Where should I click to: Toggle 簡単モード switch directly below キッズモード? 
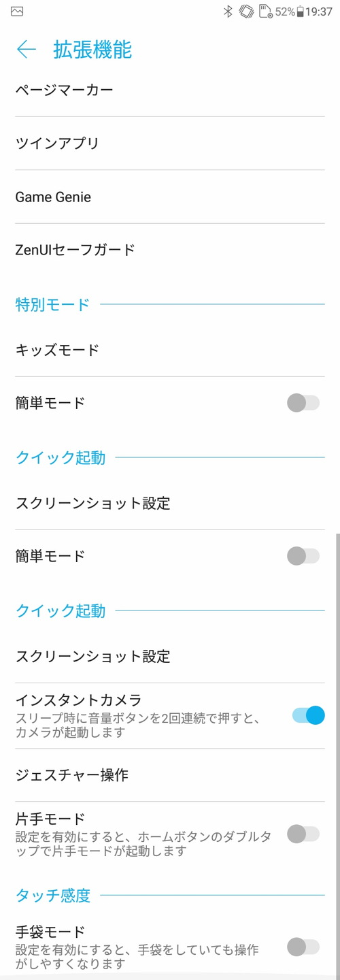tap(303, 403)
